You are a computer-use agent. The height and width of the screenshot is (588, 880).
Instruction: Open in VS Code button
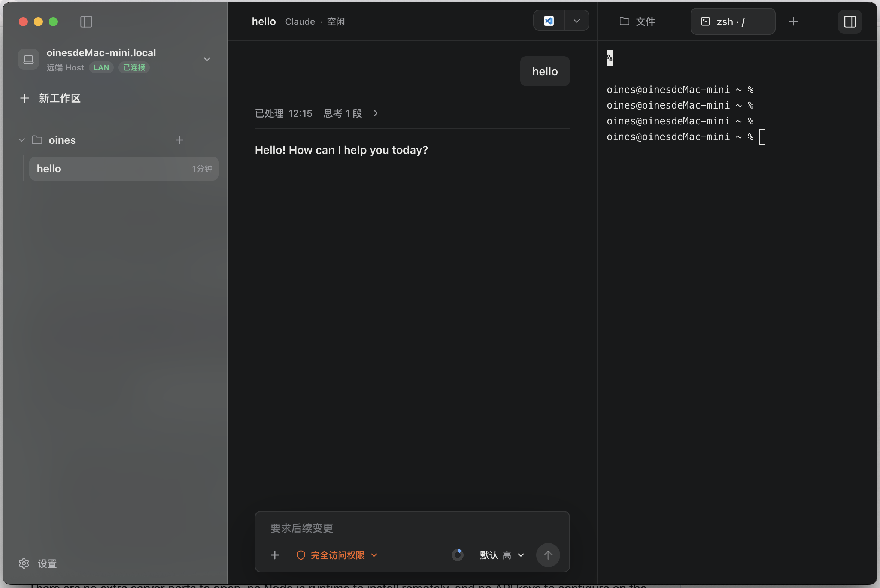549,21
